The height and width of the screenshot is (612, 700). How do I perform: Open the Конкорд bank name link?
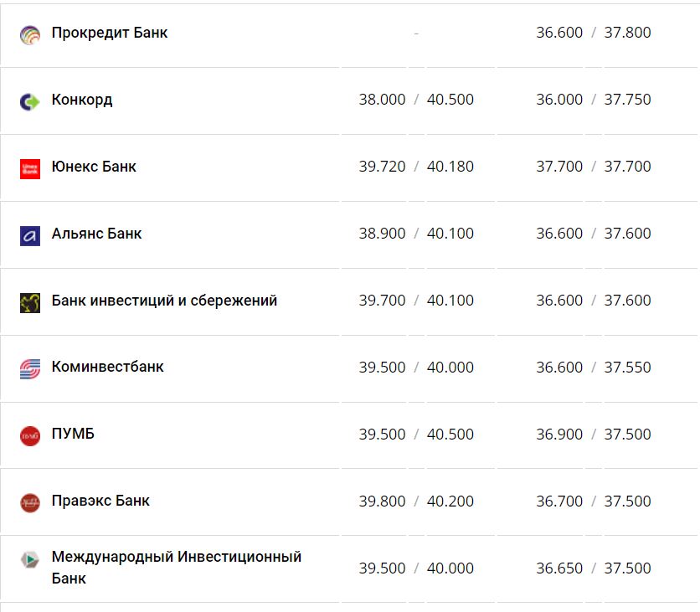(82, 100)
